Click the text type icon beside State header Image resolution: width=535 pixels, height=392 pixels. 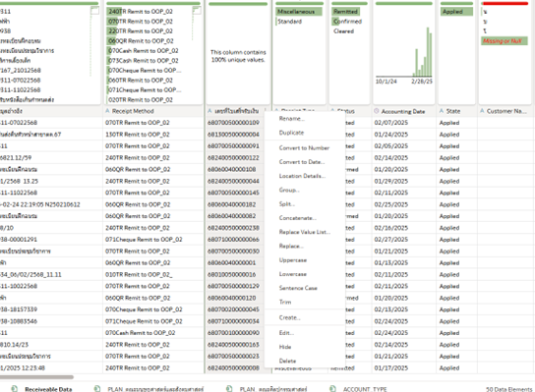442,111
